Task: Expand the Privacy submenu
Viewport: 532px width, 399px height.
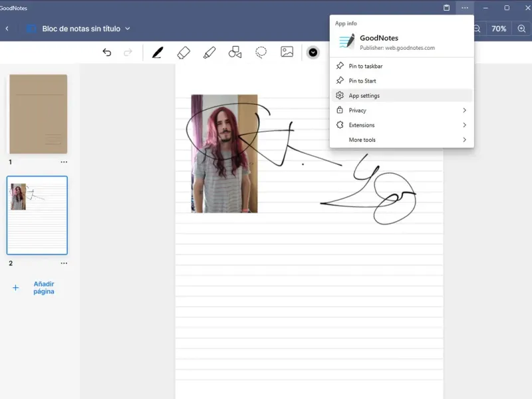Action: click(401, 110)
